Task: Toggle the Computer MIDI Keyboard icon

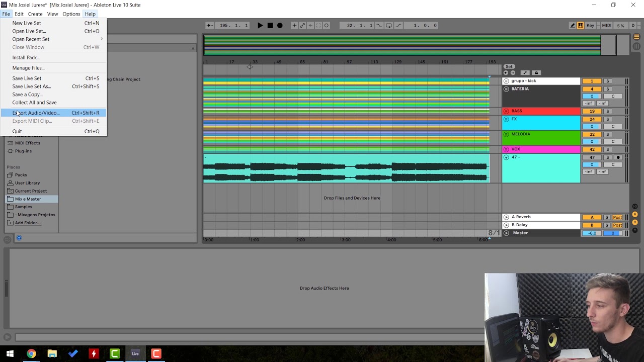Action: pyautogui.click(x=580, y=25)
